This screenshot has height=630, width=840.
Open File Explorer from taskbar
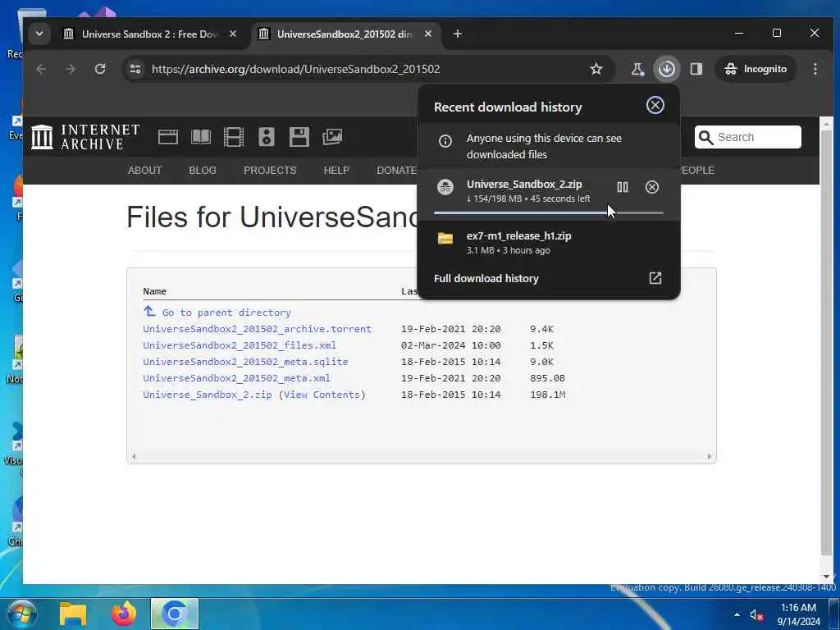(x=73, y=614)
